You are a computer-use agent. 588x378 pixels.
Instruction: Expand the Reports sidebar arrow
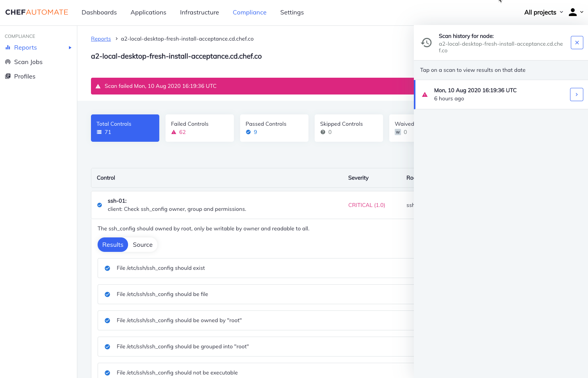click(70, 48)
